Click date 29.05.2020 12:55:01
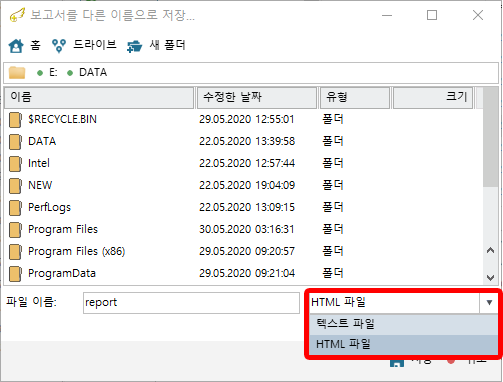The image size is (503, 382). (x=247, y=119)
